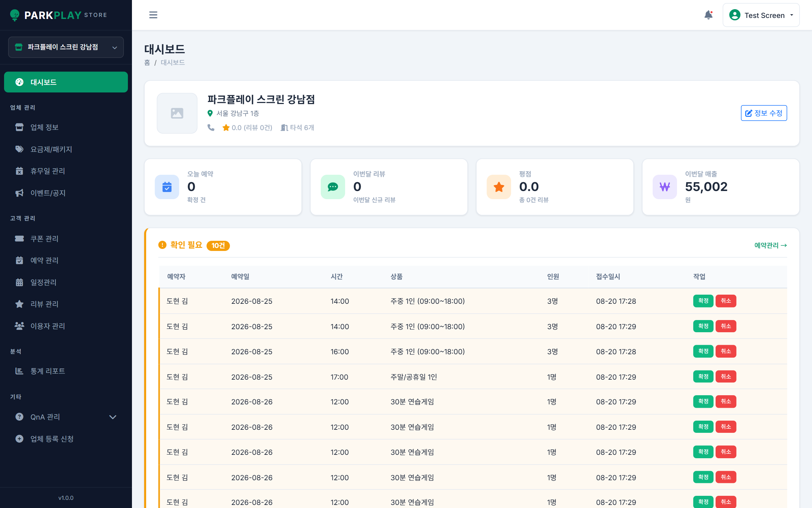
Task: Click the 일정관리 calendar grid icon
Action: (19, 282)
